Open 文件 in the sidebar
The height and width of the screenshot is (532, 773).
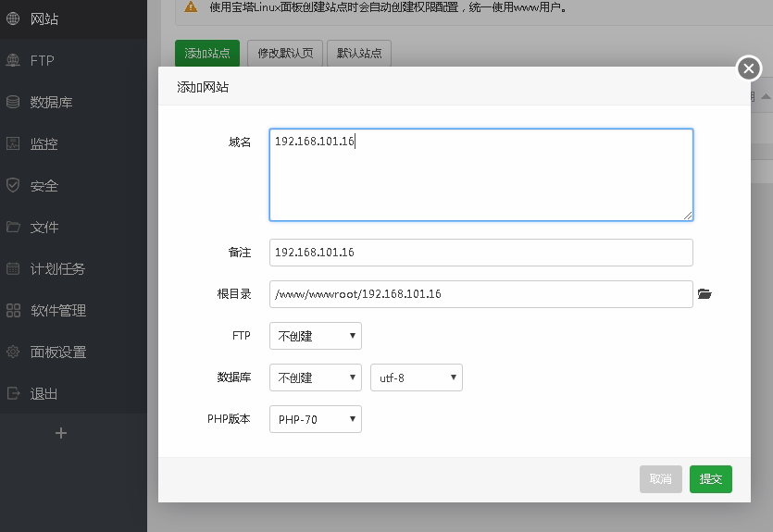point(73,227)
